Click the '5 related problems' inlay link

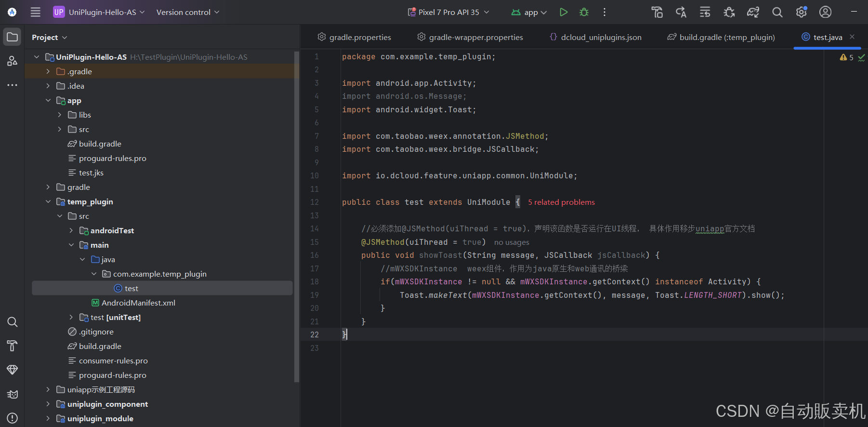(561, 202)
